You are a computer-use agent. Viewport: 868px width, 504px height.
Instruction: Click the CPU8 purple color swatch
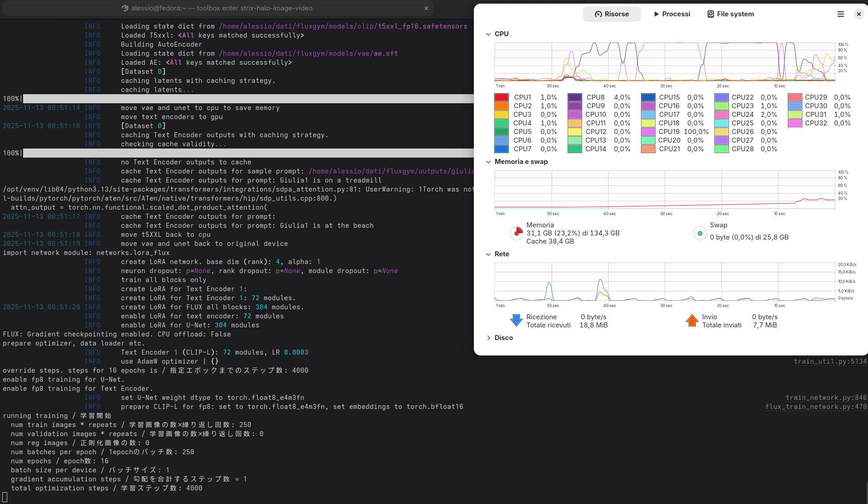(x=575, y=97)
